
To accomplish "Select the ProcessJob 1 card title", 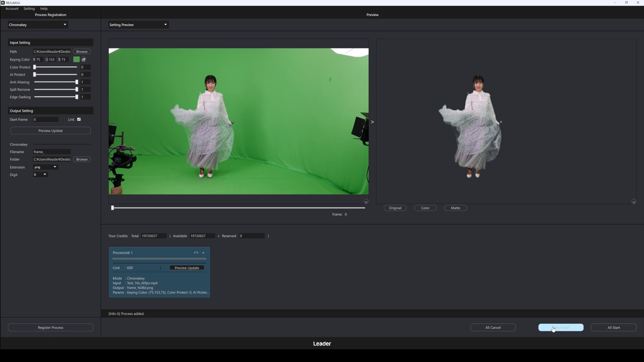I will point(122,253).
